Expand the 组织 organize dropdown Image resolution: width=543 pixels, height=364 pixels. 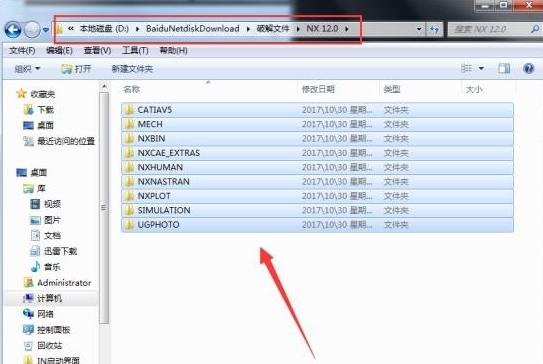(x=27, y=69)
